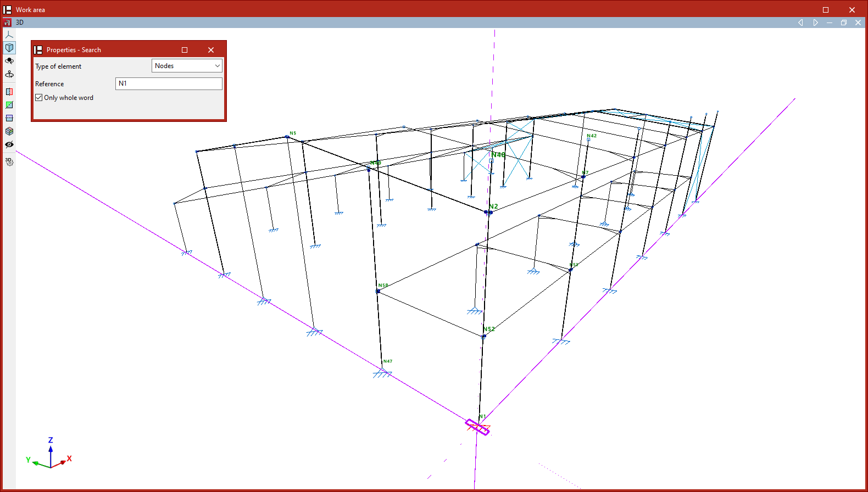
Task: Click the Reference input field containing N1
Action: tap(169, 83)
